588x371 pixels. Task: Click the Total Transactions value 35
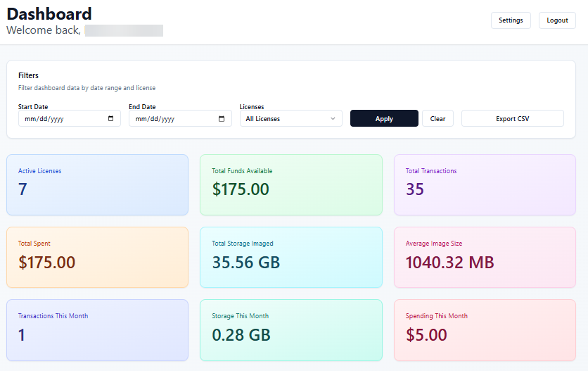pyautogui.click(x=415, y=189)
